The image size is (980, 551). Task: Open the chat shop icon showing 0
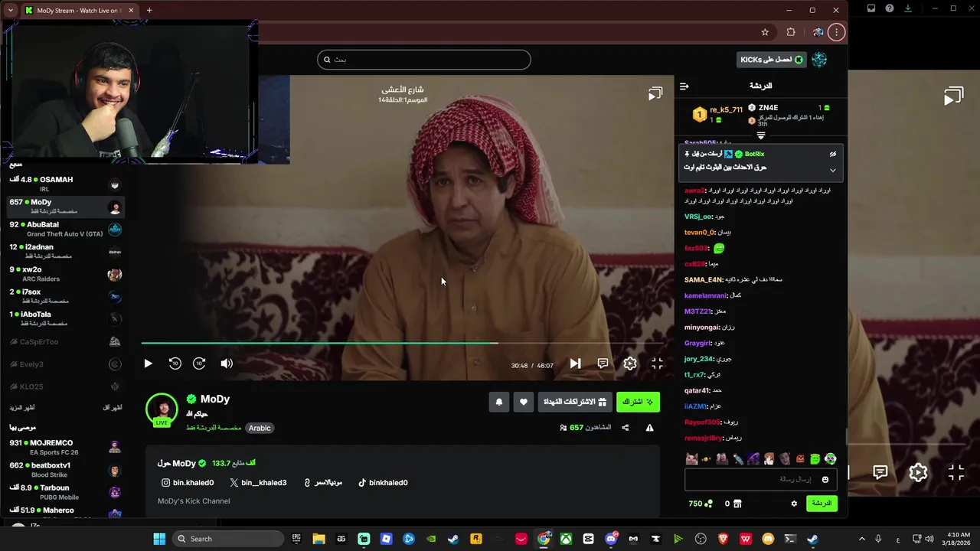click(733, 504)
